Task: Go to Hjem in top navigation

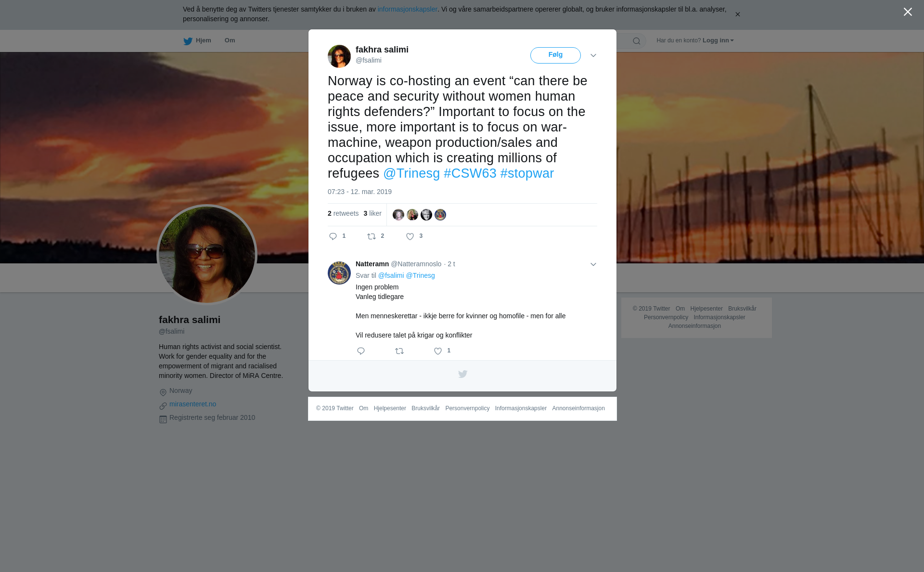Action: pyautogui.click(x=197, y=40)
